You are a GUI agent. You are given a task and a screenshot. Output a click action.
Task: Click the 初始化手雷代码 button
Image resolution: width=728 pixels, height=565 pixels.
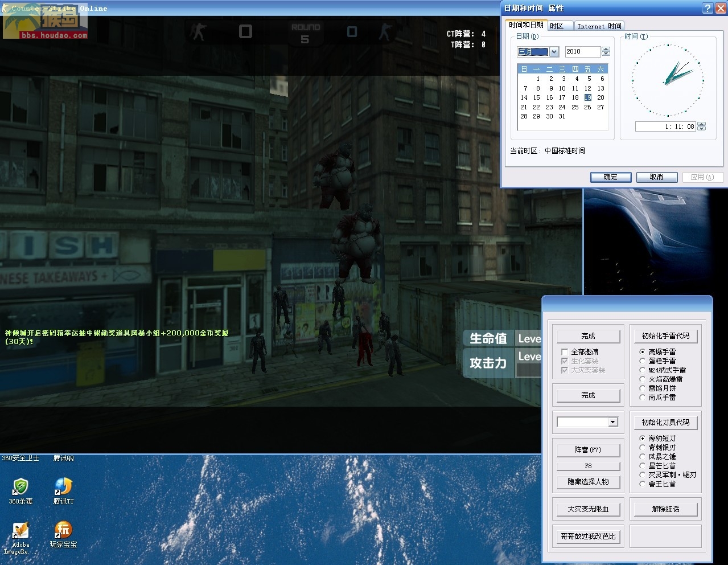pyautogui.click(x=665, y=336)
